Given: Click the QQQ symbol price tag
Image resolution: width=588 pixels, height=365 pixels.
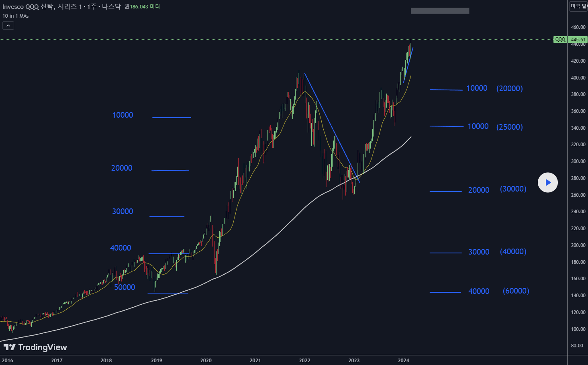Looking at the screenshot, I should 560,39.
